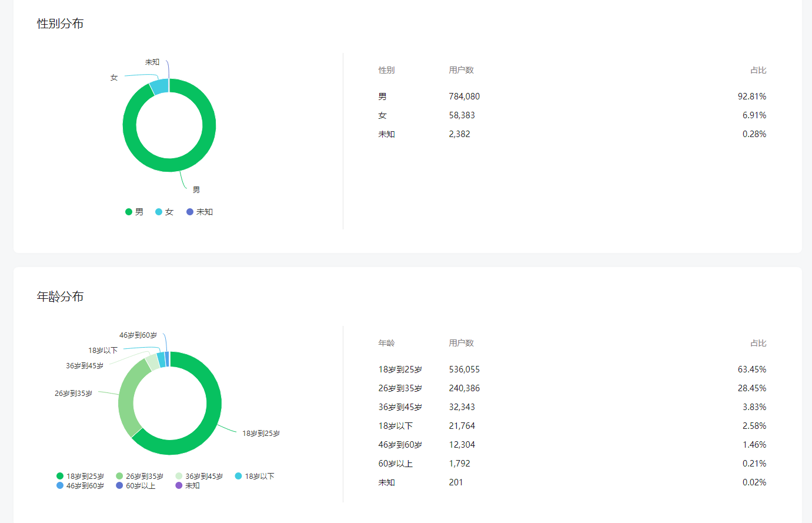The image size is (812, 523).
Task: Click the percentage 2.58%
Action: 754,426
